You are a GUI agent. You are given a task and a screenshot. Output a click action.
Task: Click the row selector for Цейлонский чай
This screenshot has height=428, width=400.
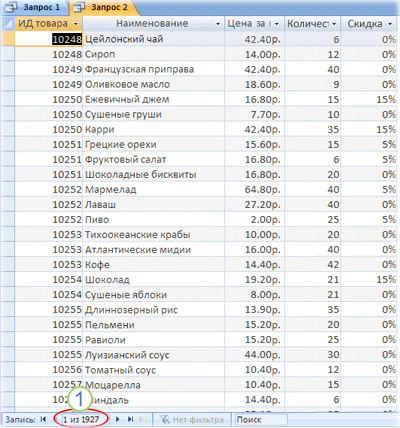8,39
